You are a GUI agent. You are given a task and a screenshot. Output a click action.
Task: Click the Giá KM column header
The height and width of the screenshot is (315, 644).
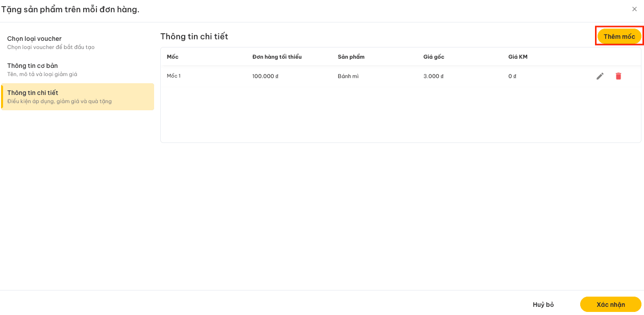[517, 57]
